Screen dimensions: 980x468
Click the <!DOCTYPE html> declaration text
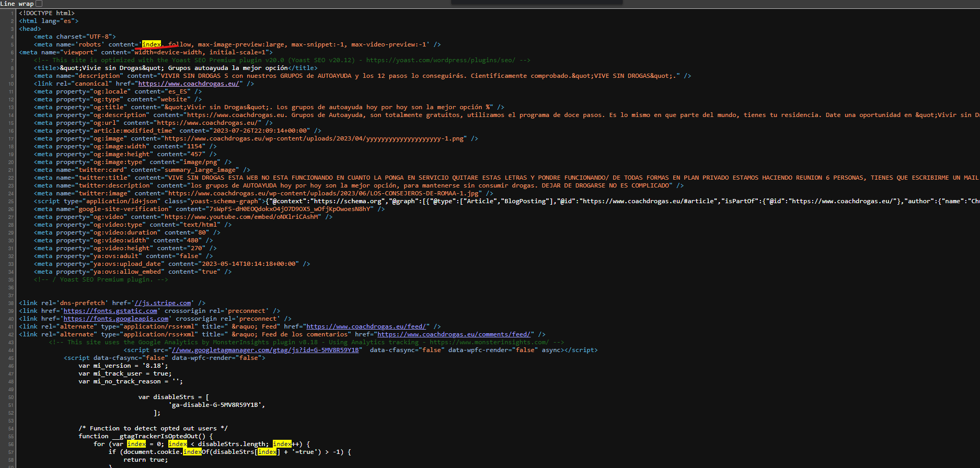[x=47, y=13]
